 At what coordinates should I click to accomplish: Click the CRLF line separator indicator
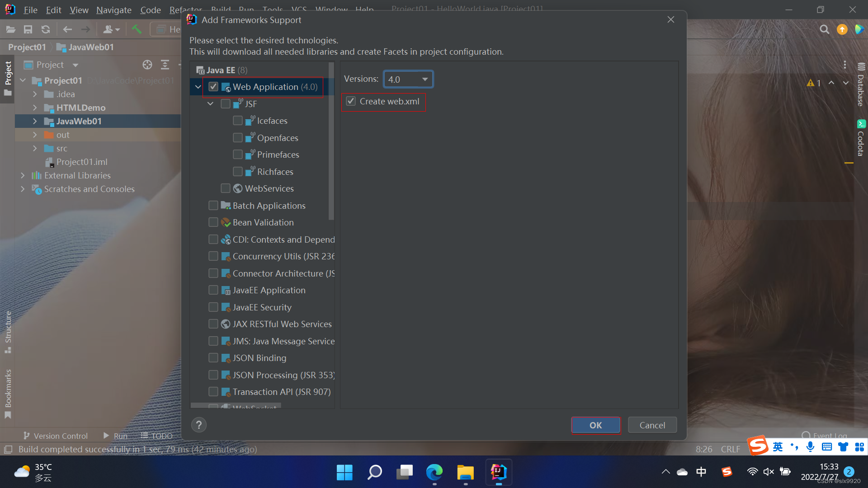pyautogui.click(x=731, y=449)
